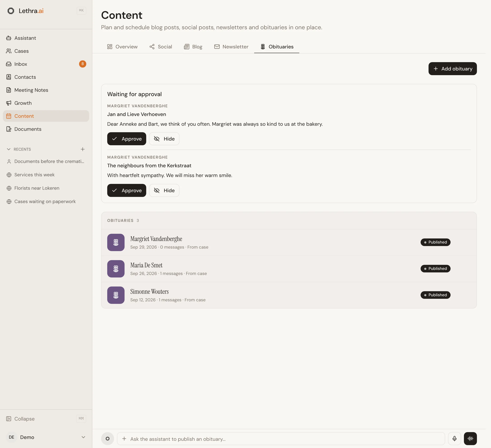Open recent 'Services this week'

[46, 175]
